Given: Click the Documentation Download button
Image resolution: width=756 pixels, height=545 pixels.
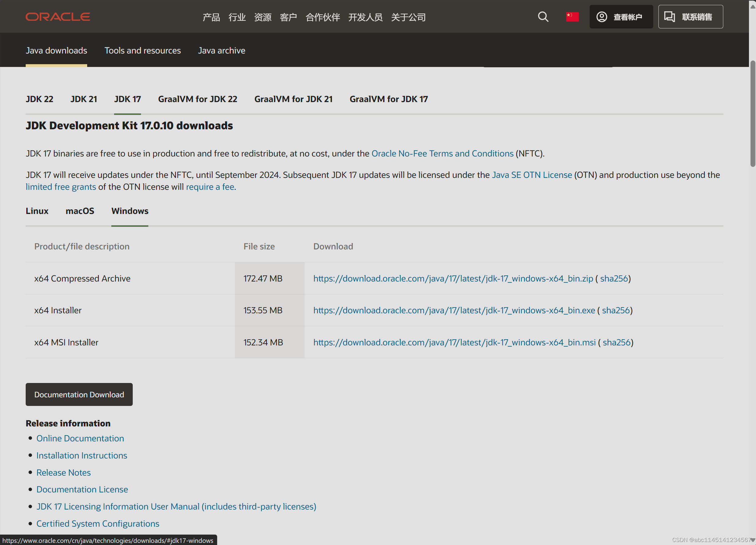Looking at the screenshot, I should (79, 394).
